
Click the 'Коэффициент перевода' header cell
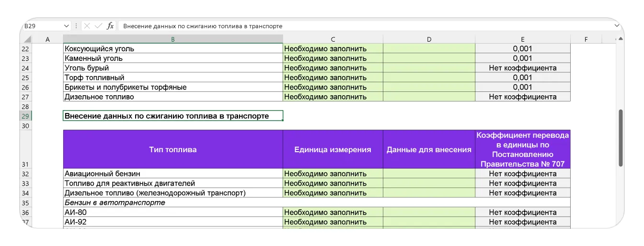(523, 149)
